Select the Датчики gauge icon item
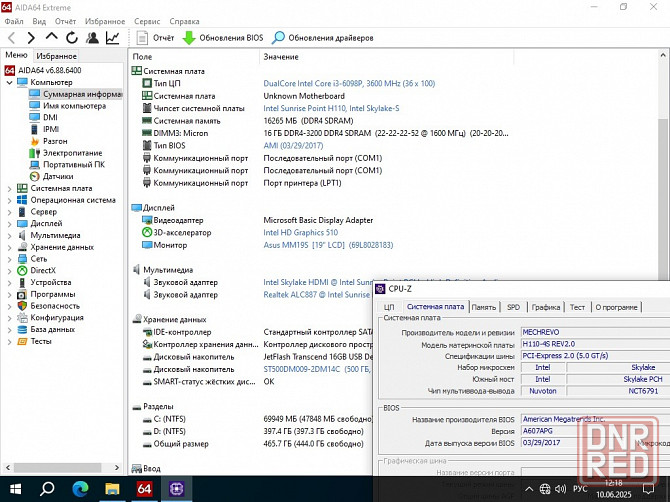 pos(51,176)
